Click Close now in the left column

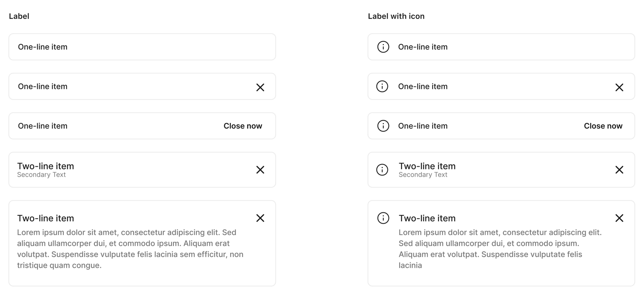point(243,126)
